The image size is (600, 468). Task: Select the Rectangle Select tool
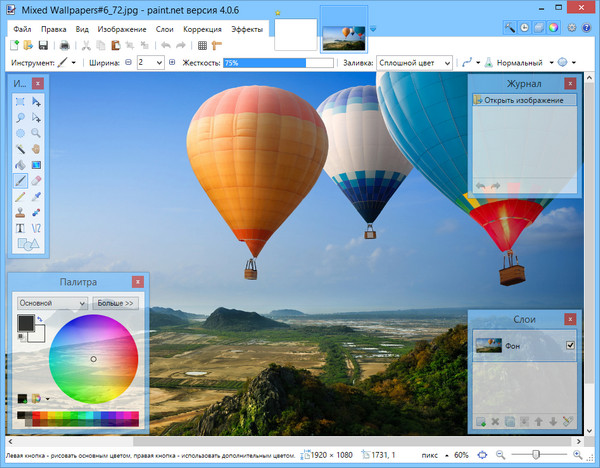point(20,102)
